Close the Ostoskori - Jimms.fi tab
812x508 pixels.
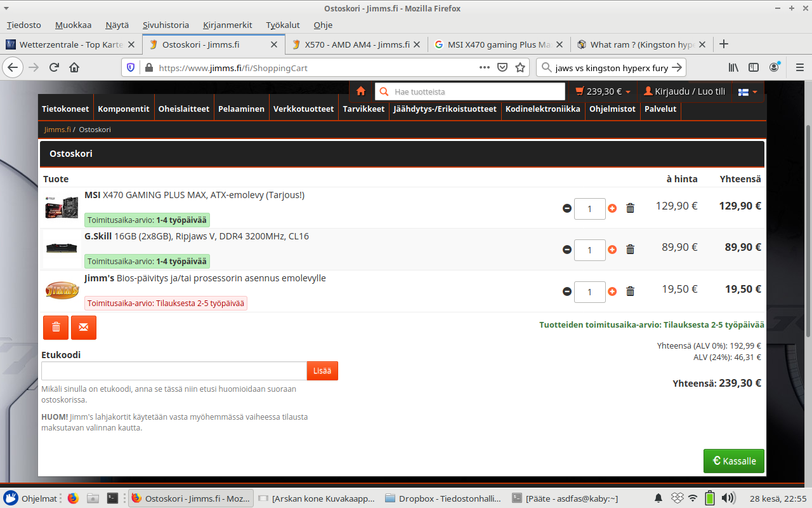pos(274,44)
